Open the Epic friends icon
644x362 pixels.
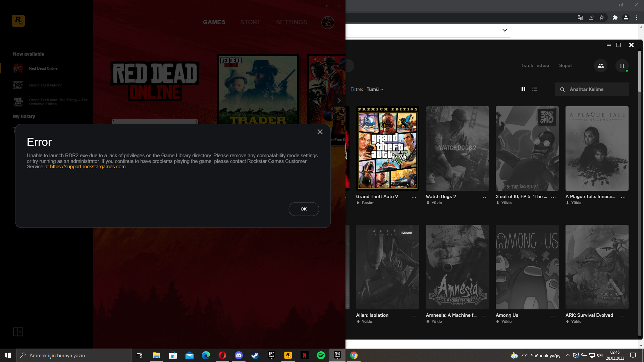pos(600,66)
